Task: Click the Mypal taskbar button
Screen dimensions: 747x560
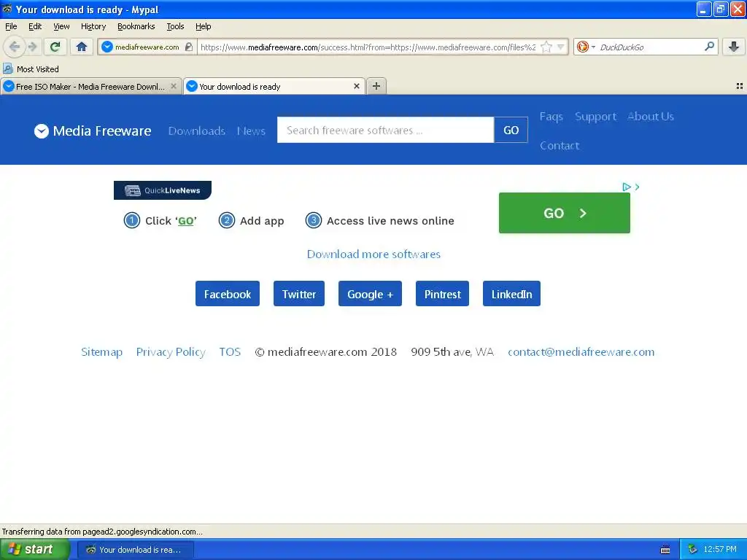Action: (135, 550)
